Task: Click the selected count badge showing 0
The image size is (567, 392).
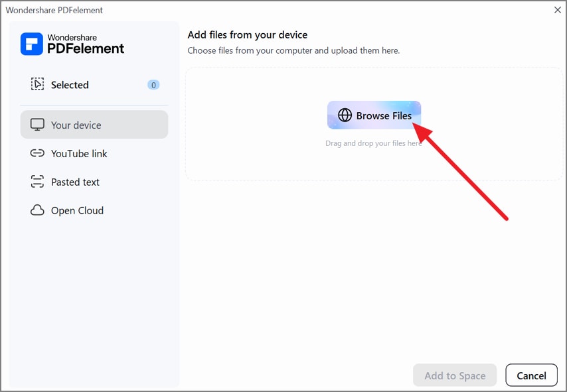Action: [x=153, y=85]
